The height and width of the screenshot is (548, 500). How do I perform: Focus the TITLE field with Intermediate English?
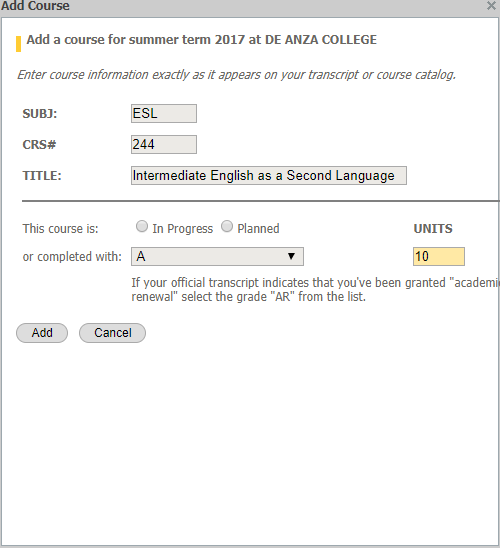[x=269, y=175]
